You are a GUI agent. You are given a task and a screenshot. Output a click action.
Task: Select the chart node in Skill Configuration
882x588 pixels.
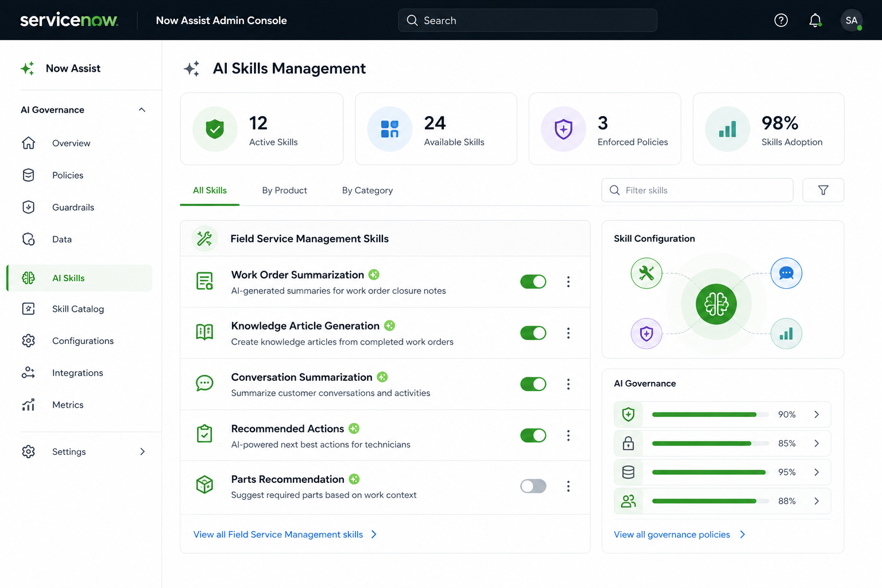point(786,333)
